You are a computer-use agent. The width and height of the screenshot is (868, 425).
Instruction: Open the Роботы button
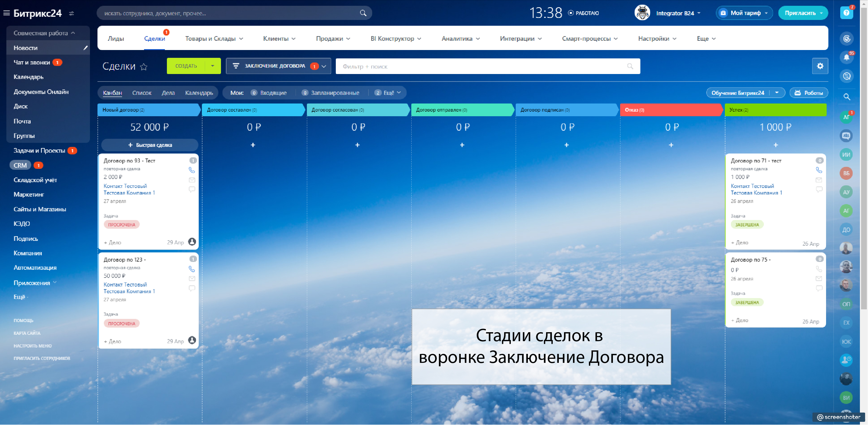(808, 93)
